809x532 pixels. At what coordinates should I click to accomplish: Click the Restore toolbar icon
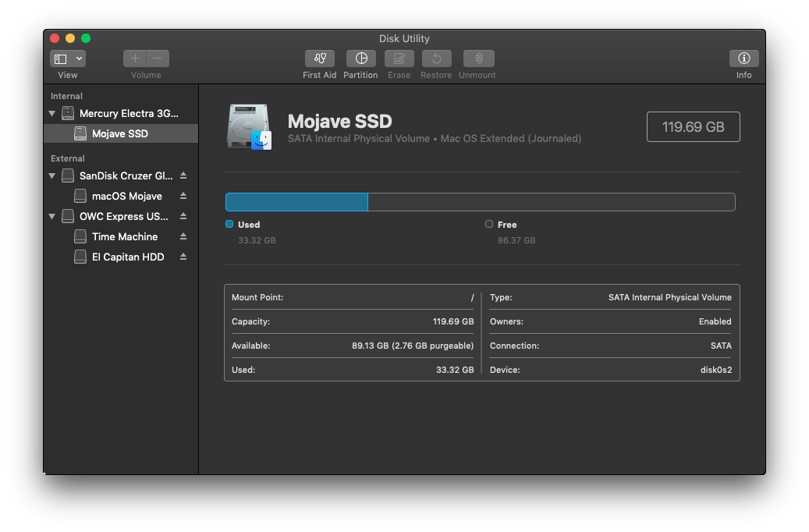(437, 59)
